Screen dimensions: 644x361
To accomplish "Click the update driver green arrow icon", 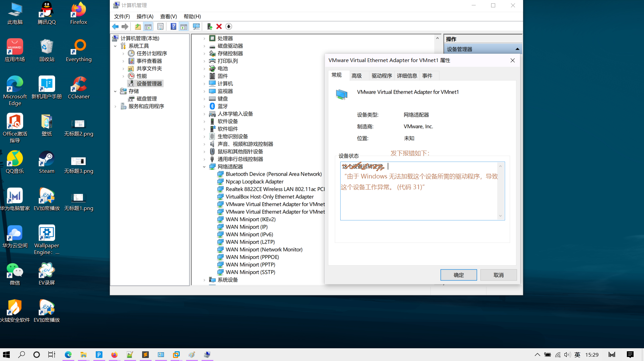I will (210, 27).
